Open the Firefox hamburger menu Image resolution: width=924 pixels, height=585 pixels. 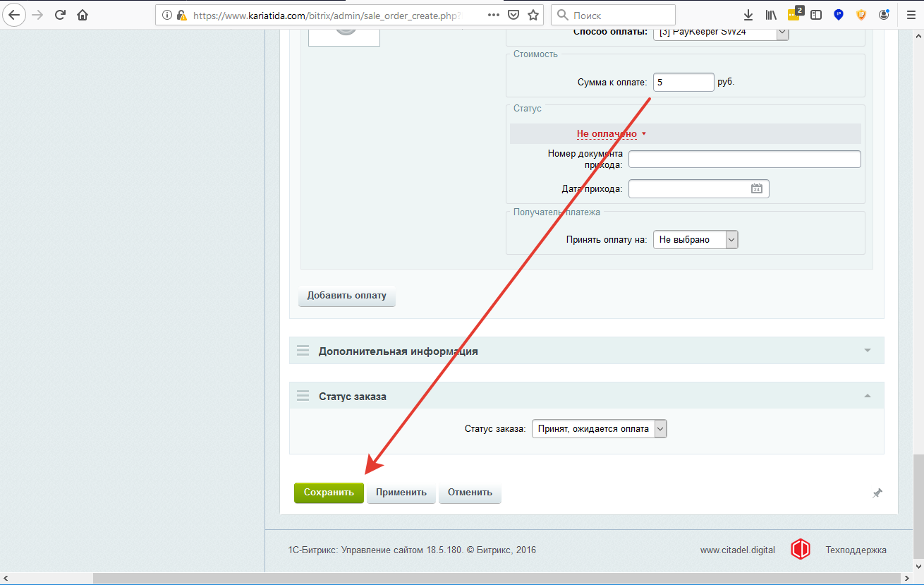pyautogui.click(x=911, y=15)
